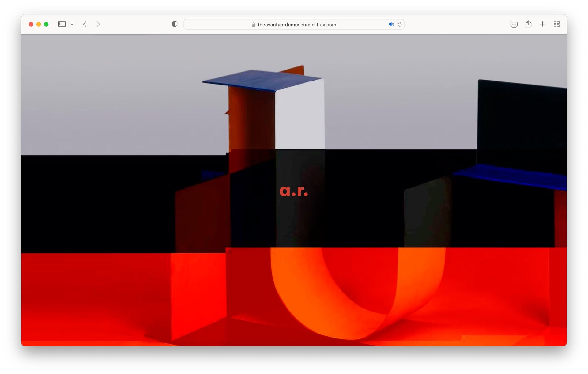The height and width of the screenshot is (374, 588).
Task: Expand the sidebar tab groups chevron
Action: tap(72, 24)
